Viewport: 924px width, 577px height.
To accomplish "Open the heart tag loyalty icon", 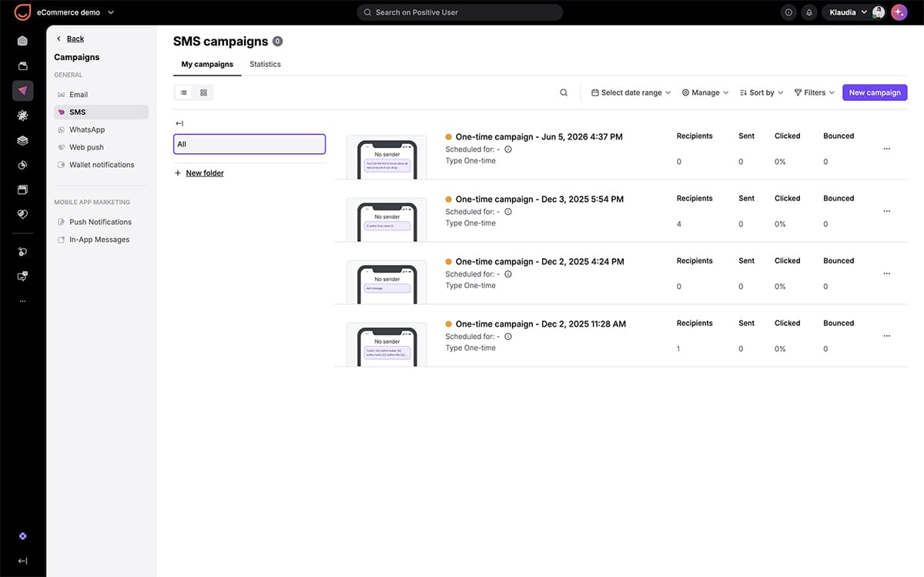I will [22, 214].
